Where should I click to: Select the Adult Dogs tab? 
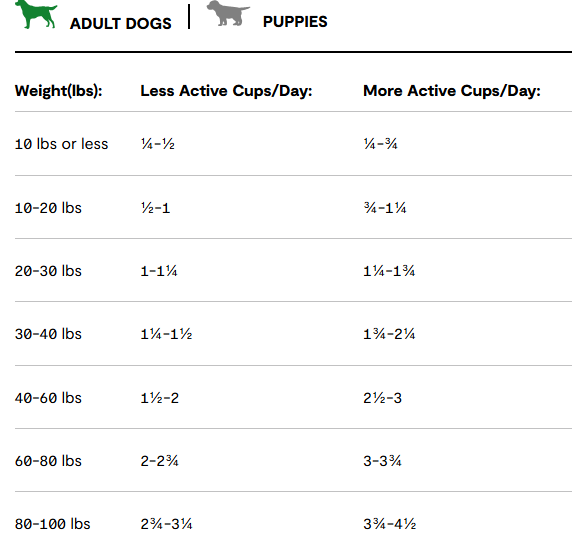pos(121,24)
